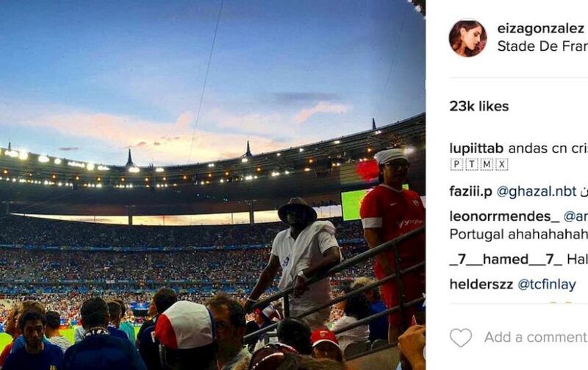Open the Stade De France location link
This screenshot has height=370, width=588.
click(542, 46)
